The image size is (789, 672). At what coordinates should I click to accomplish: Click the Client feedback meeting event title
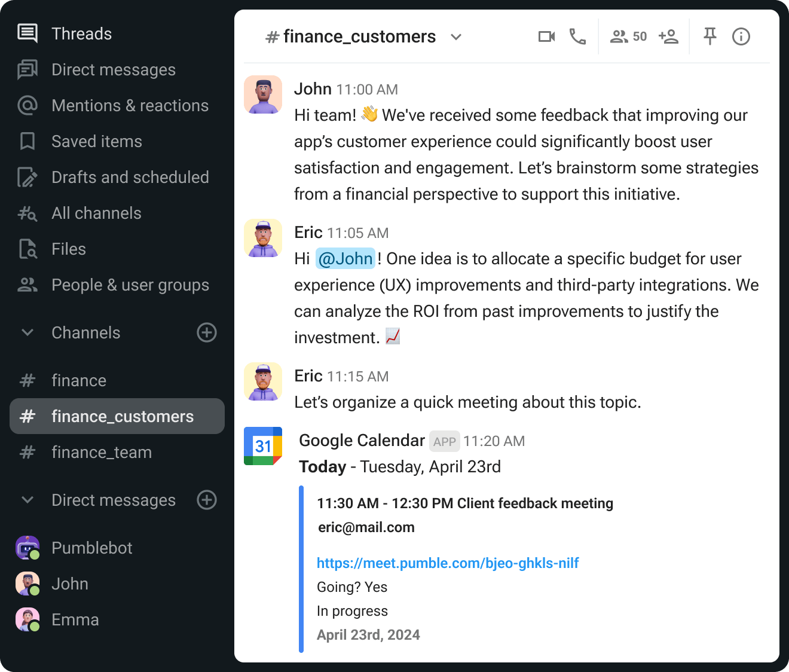(535, 503)
